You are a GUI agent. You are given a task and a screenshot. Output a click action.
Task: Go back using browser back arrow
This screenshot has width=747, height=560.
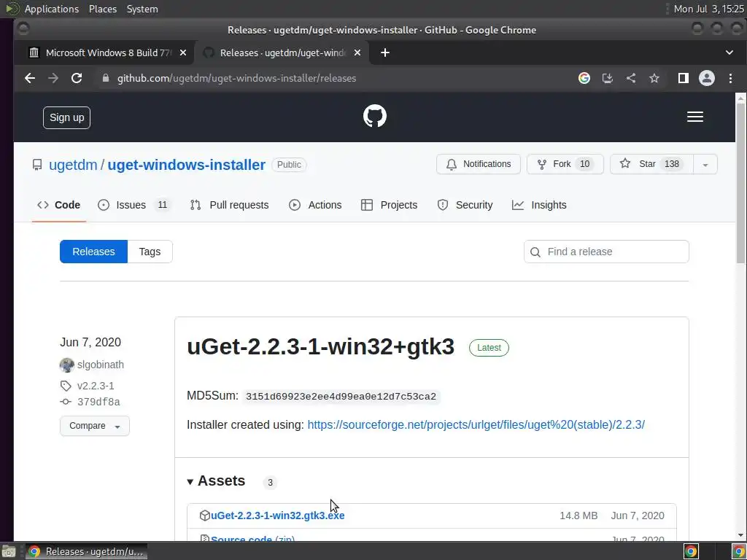coord(29,78)
